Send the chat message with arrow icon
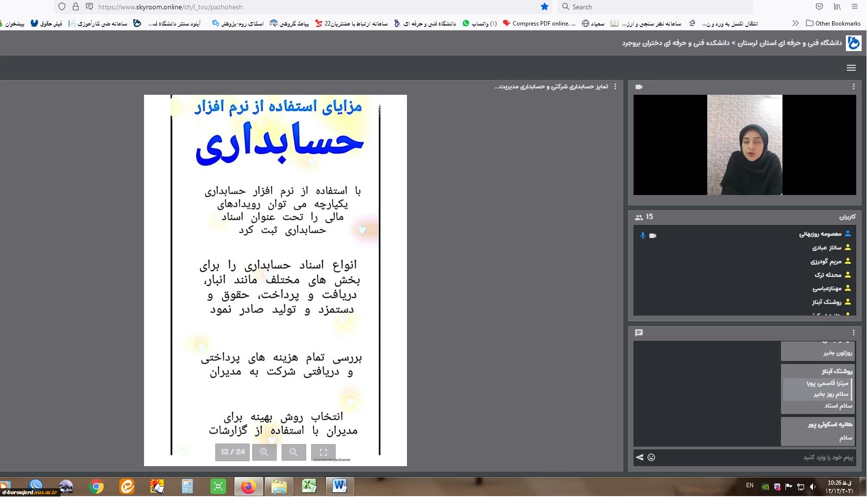 [x=639, y=457]
